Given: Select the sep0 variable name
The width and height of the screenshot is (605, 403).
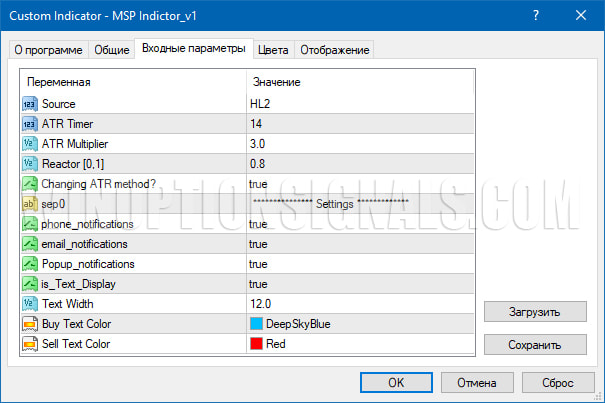Looking at the screenshot, I should [53, 204].
